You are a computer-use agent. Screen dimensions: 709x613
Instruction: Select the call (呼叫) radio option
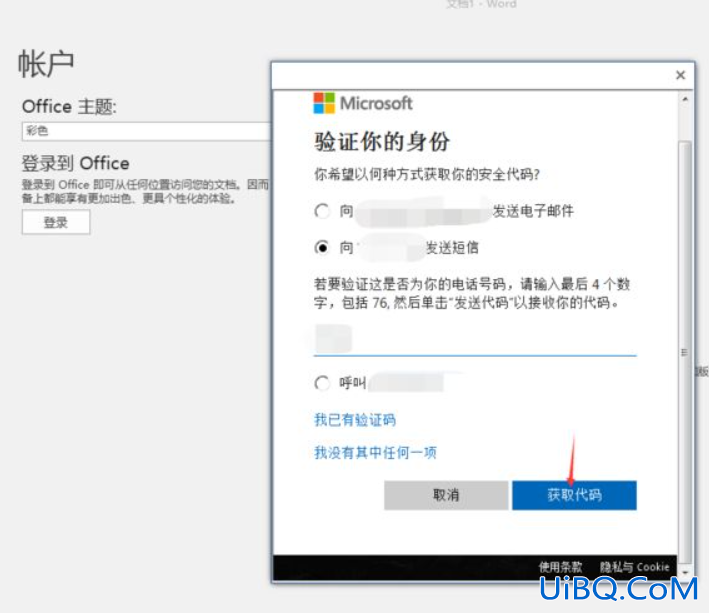tap(322, 383)
